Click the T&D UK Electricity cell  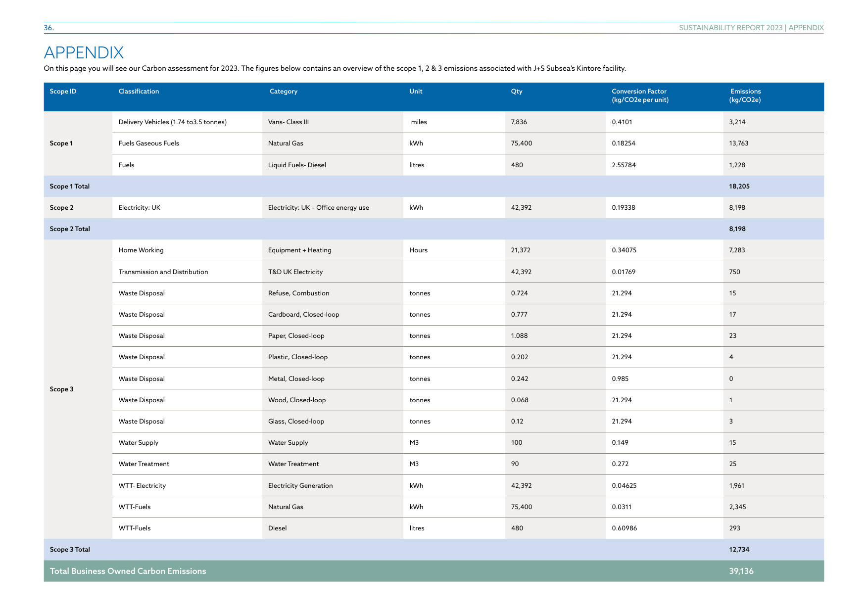point(295,272)
